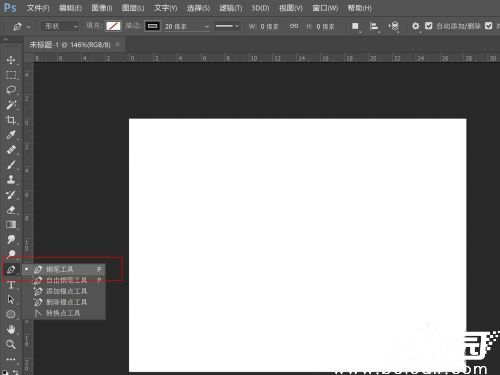Open the 窗口(W) menu
Screen dimensions: 500x375
coord(325,8)
